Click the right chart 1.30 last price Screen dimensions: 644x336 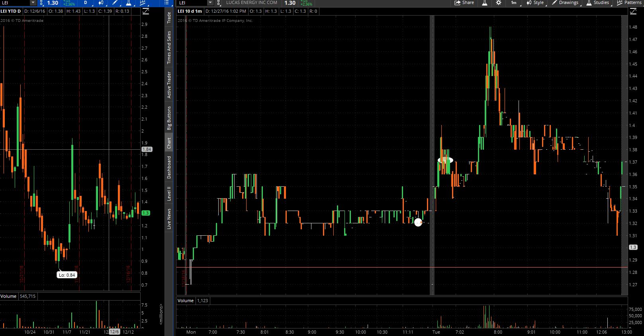290,3
